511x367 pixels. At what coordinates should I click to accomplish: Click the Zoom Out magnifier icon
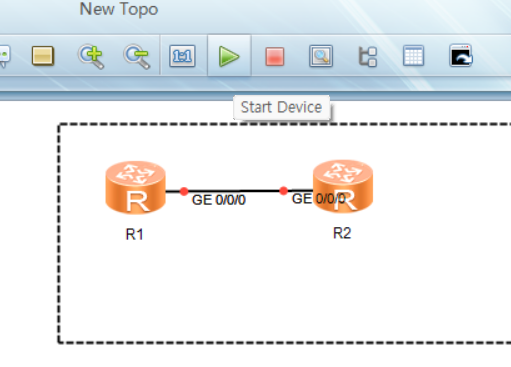tap(137, 56)
